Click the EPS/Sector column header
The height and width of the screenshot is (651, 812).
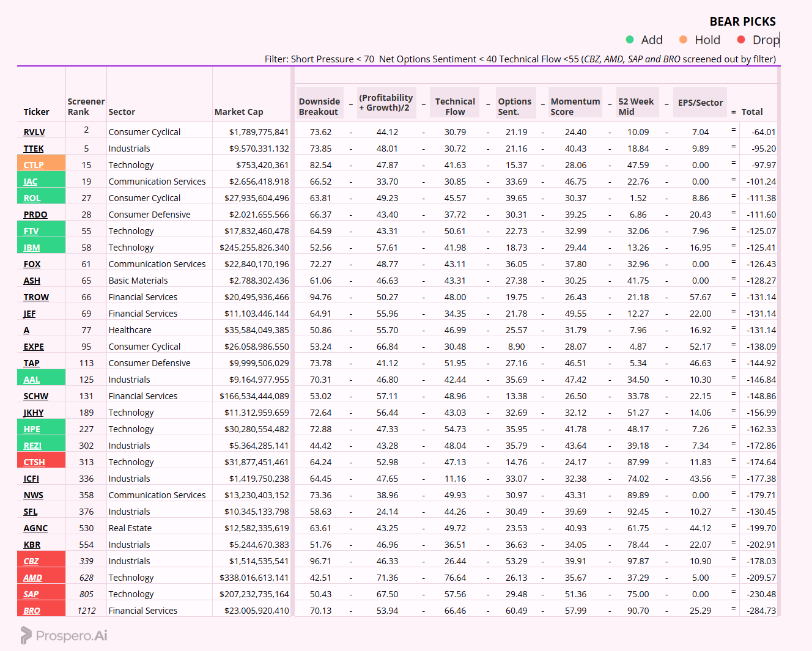click(701, 103)
